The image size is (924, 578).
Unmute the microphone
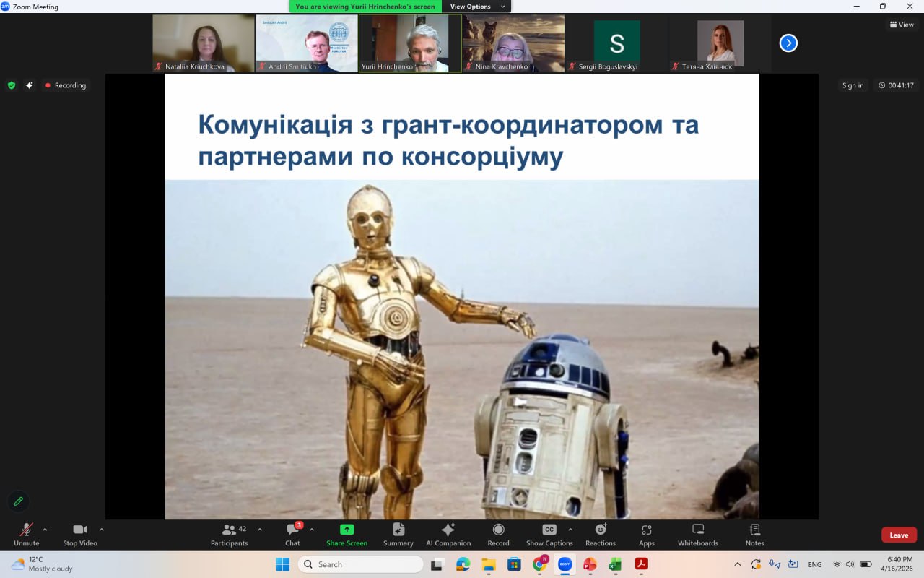pyautogui.click(x=27, y=534)
